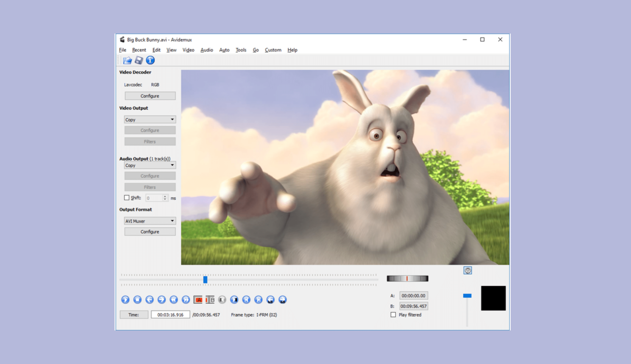Click the Avidemux clapperboard title bar icon
Image resolution: width=631 pixels, height=364 pixels.
coord(122,39)
